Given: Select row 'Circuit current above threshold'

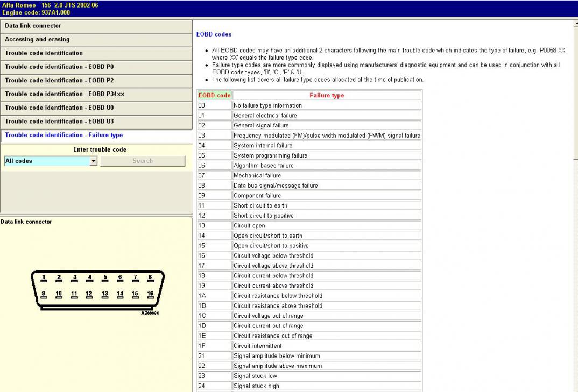Looking at the screenshot, I should click(x=309, y=286).
